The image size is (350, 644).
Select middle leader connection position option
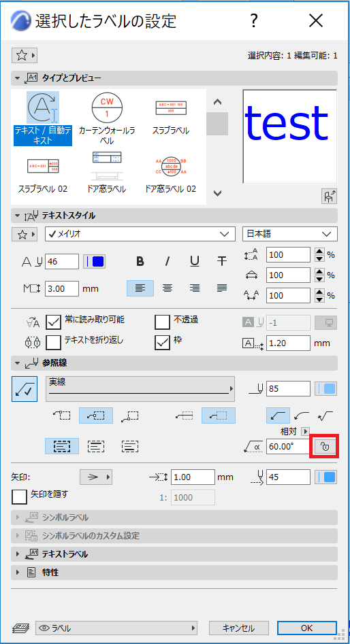tap(96, 416)
